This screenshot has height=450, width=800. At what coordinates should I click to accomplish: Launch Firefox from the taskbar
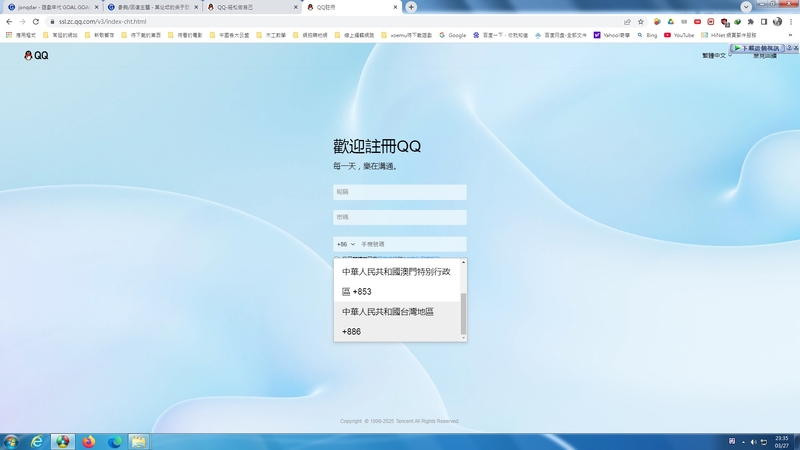coord(89,441)
